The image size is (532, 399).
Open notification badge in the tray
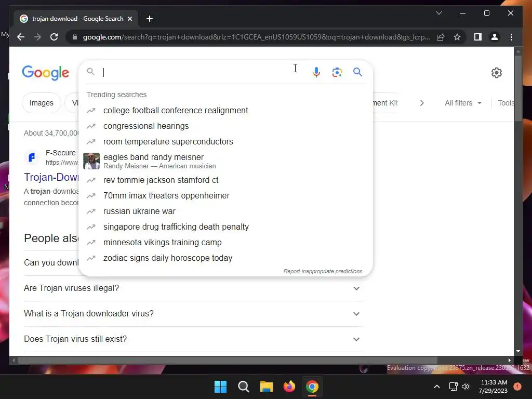[x=517, y=386]
